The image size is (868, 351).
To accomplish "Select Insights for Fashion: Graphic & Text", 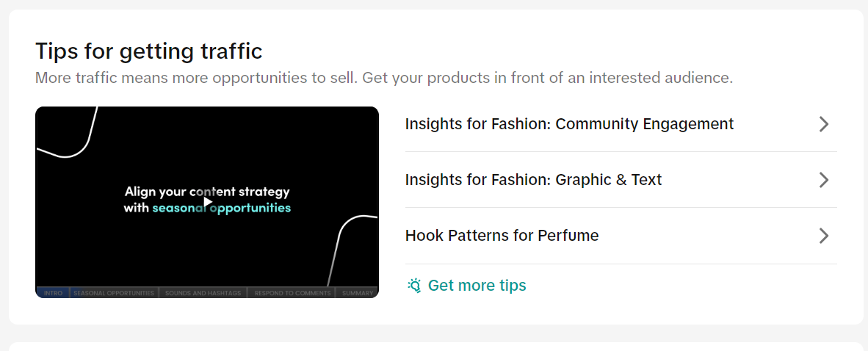I will click(x=533, y=180).
